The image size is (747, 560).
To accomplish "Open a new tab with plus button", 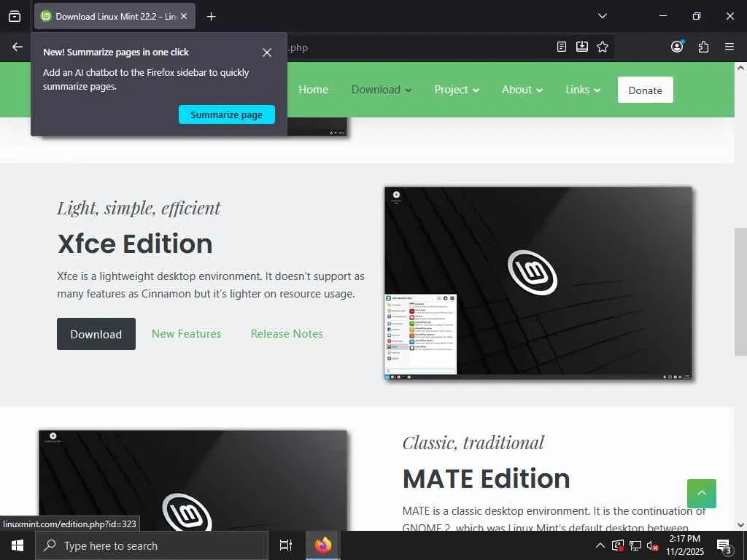I will [211, 17].
